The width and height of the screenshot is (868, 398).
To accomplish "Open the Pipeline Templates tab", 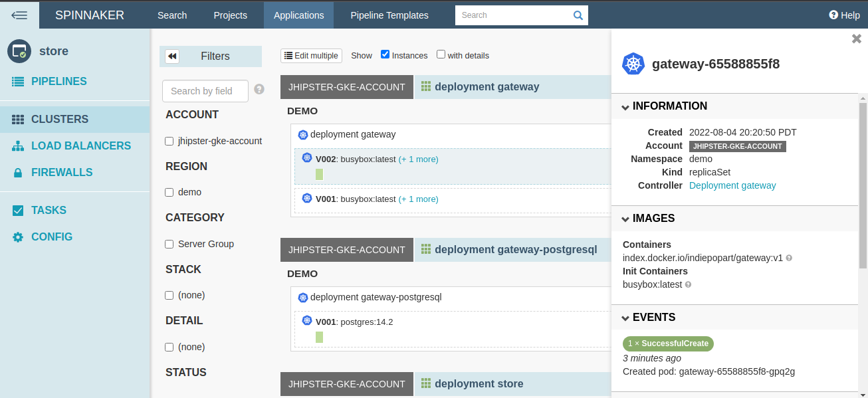I will coord(389,15).
